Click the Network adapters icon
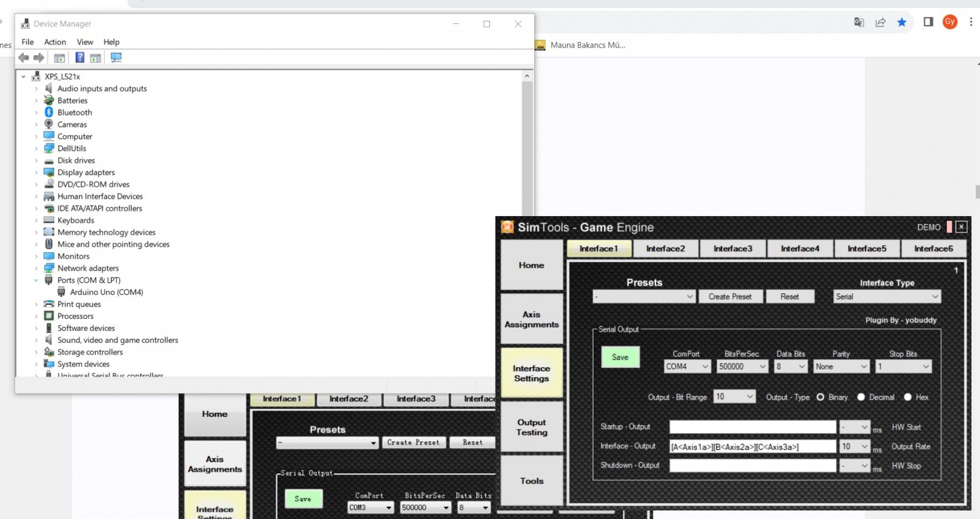 [49, 268]
